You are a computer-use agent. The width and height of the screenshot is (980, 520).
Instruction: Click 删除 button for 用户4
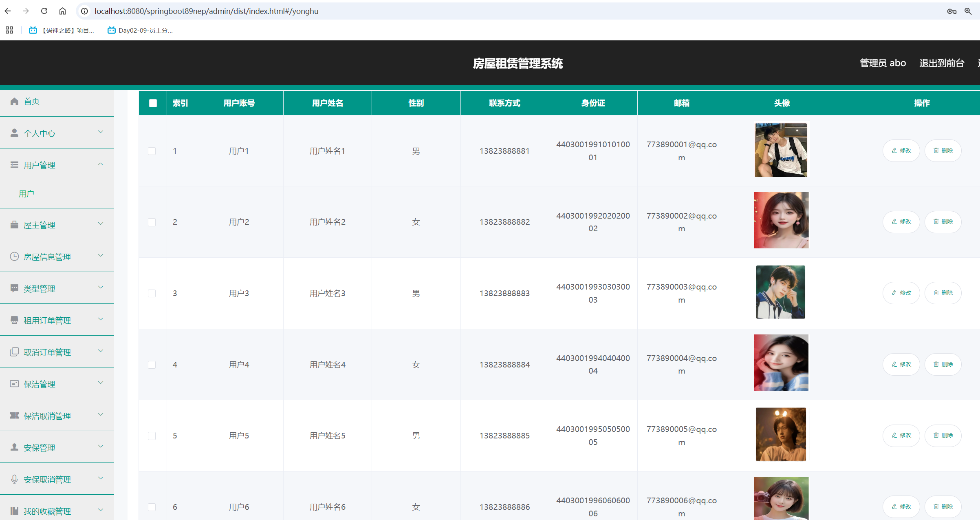[943, 364]
